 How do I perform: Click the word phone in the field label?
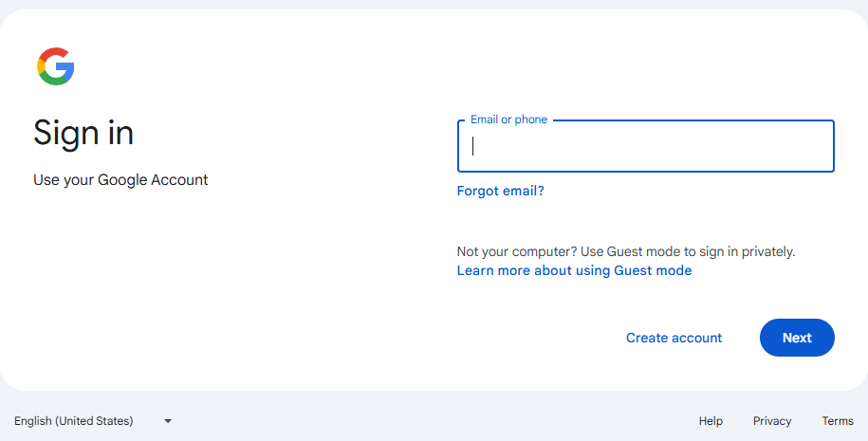(x=531, y=119)
